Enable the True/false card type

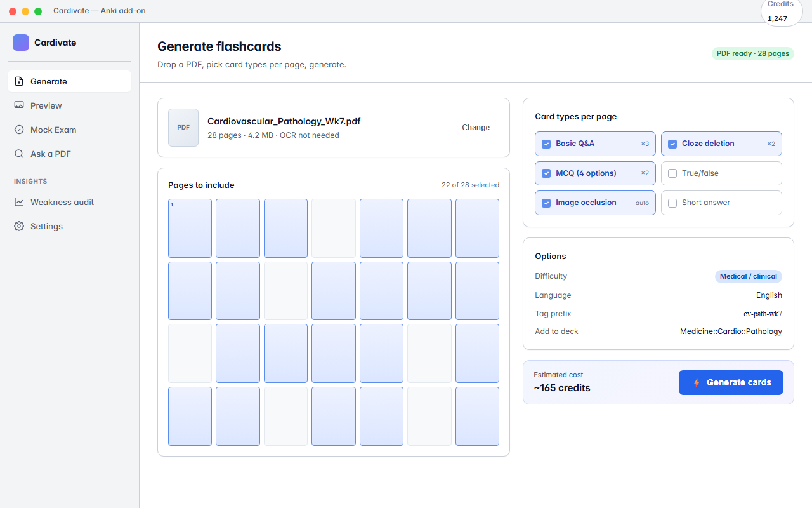(672, 173)
